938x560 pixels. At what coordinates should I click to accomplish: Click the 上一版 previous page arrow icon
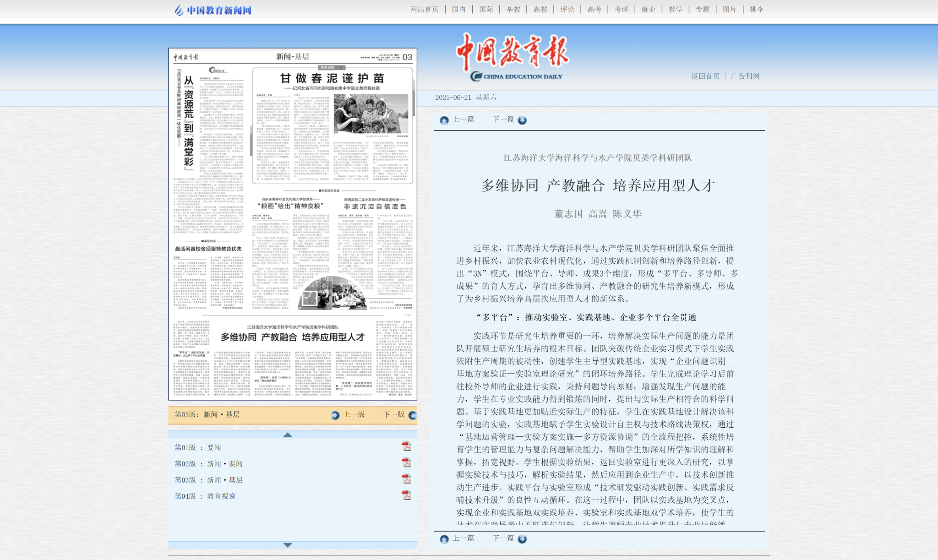(x=335, y=415)
